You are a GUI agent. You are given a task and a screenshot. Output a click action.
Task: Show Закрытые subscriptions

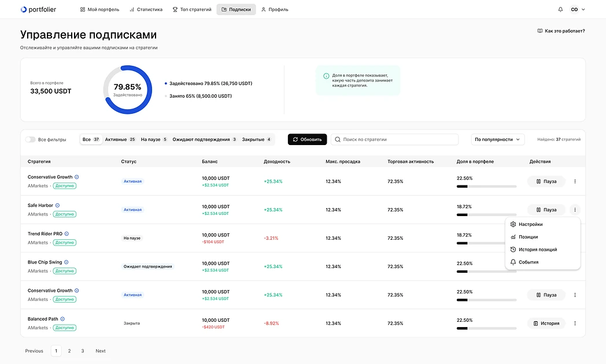pyautogui.click(x=257, y=139)
